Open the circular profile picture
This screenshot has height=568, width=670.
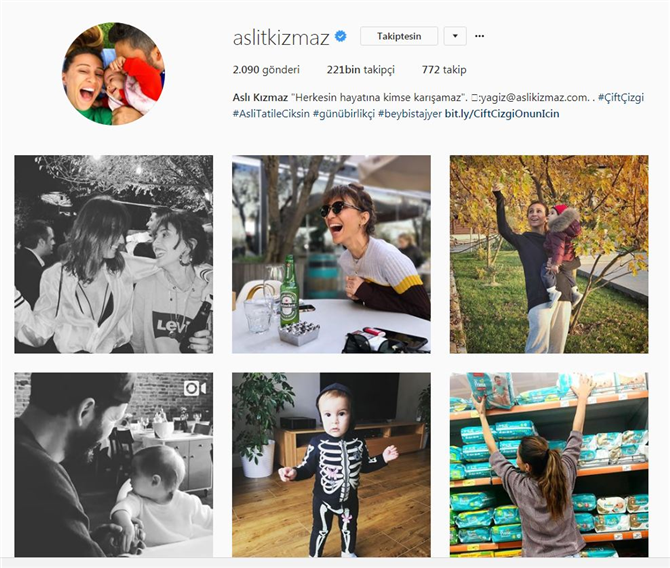pos(113,74)
